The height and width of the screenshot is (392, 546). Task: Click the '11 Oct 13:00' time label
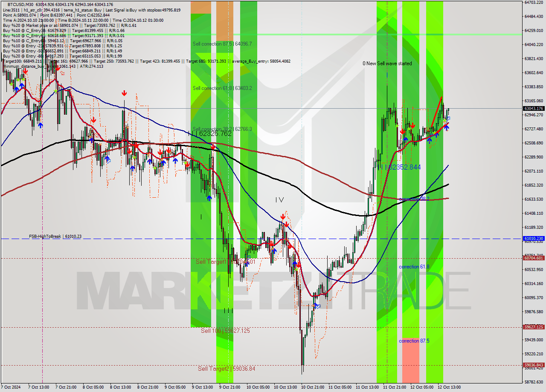click(367, 387)
